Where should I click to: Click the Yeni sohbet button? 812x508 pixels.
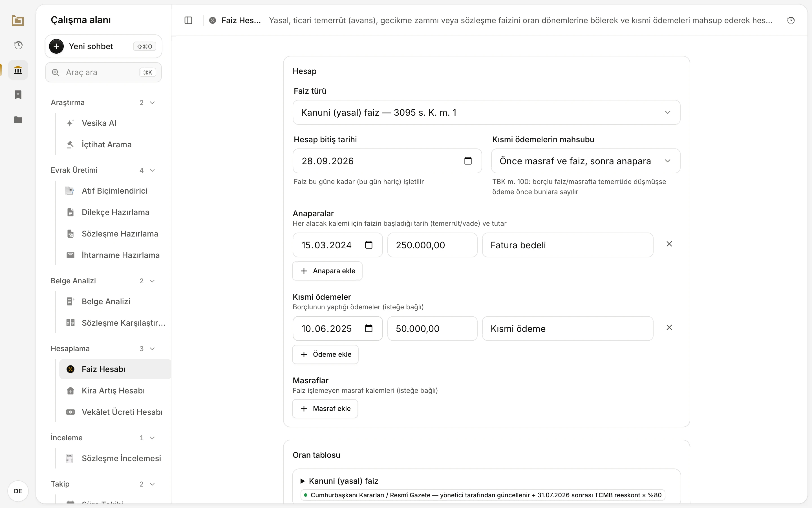click(103, 46)
